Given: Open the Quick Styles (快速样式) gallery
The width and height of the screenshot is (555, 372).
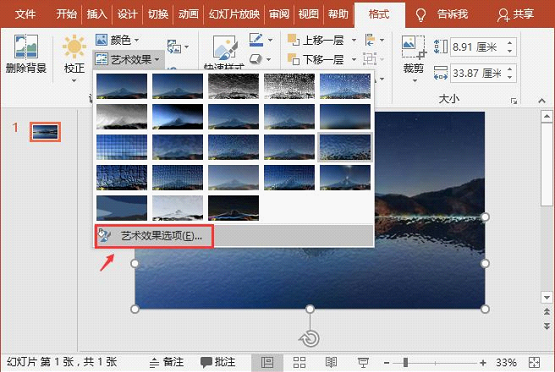Looking at the screenshot, I should [224, 48].
